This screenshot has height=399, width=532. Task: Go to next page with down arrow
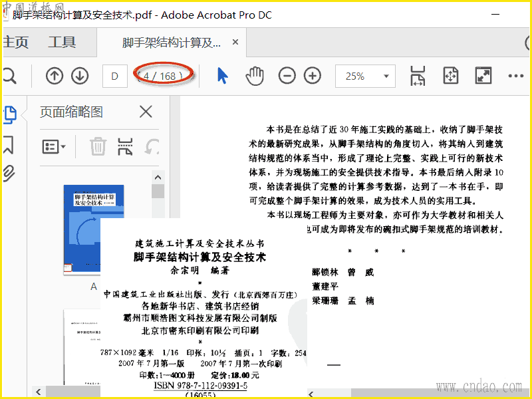point(80,76)
